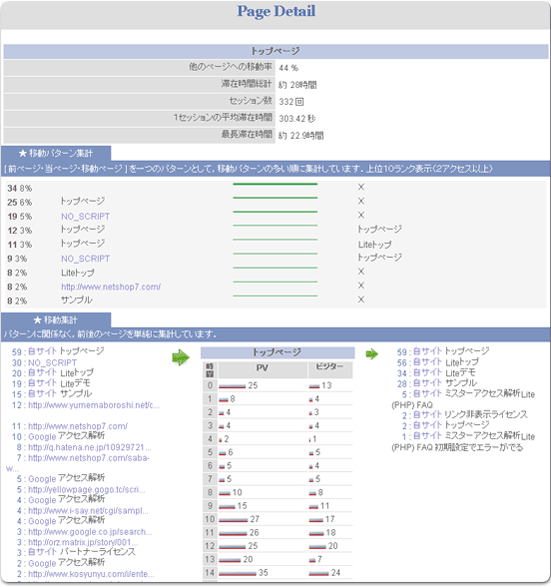Screen dimensions: 551x587
Task: Click the small green arrow icon
Action: (372, 354)
